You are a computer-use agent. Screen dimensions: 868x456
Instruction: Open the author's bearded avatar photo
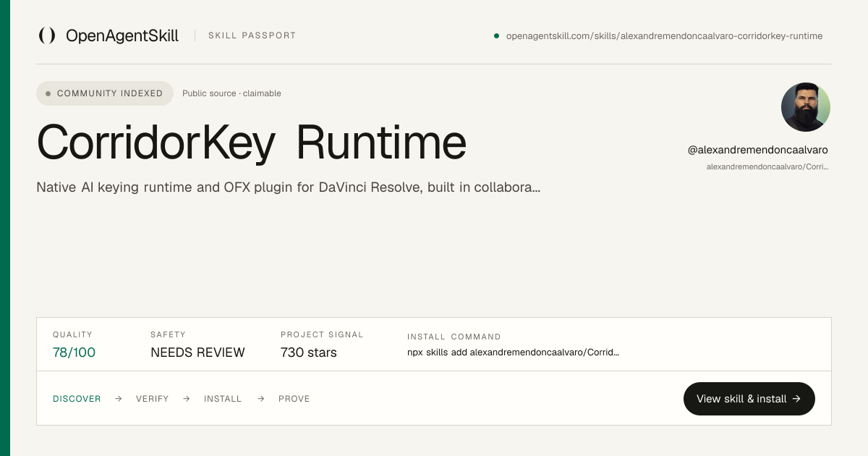coord(806,107)
